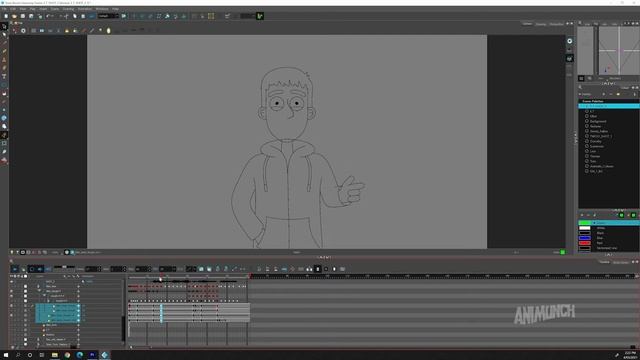Pick the Blue colour swatch
Viewport: 640px width, 360px height.
coord(584,238)
